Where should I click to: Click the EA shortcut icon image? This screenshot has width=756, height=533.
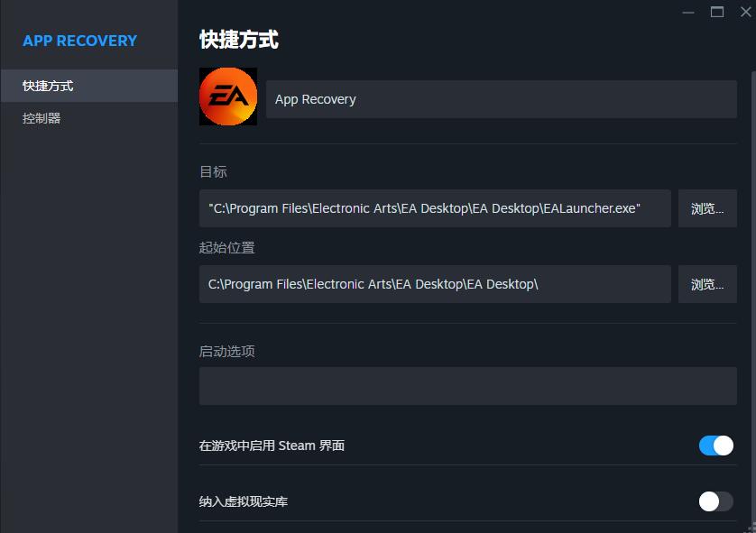[x=228, y=96]
